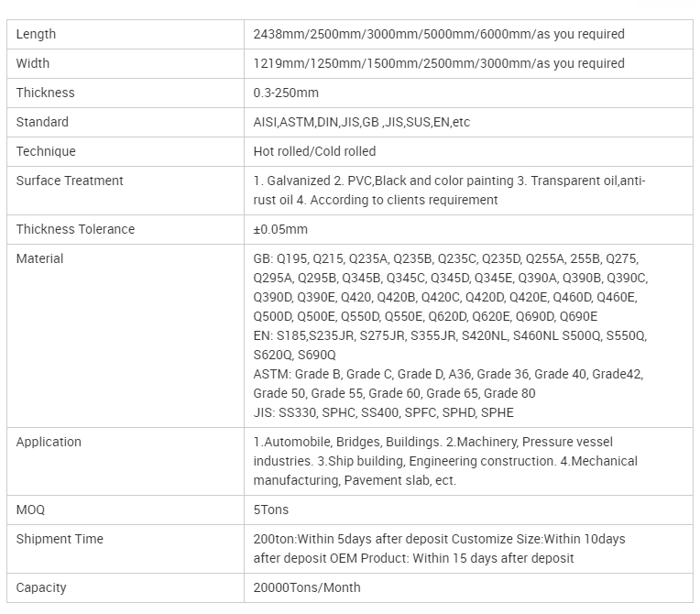
Task: Click the 0.3-250mm thickness value
Action: click(286, 93)
